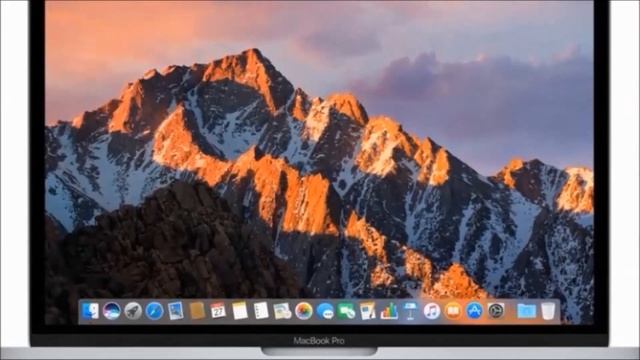This screenshot has height=360, width=640.
Task: Open Keynote podium icon
Action: [410, 311]
